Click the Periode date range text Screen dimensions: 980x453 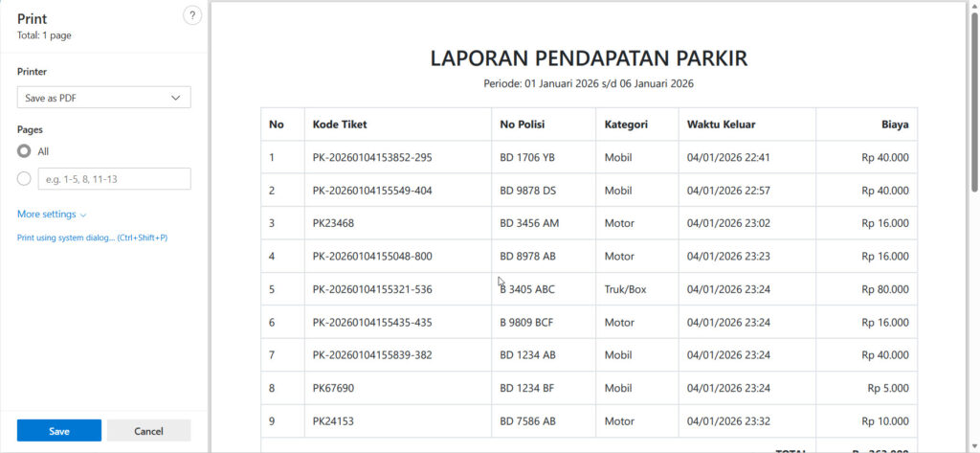(x=589, y=84)
